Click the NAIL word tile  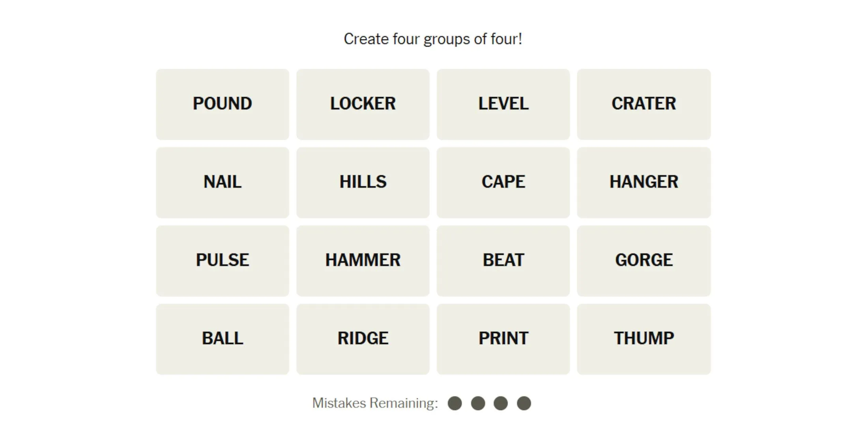click(x=223, y=182)
